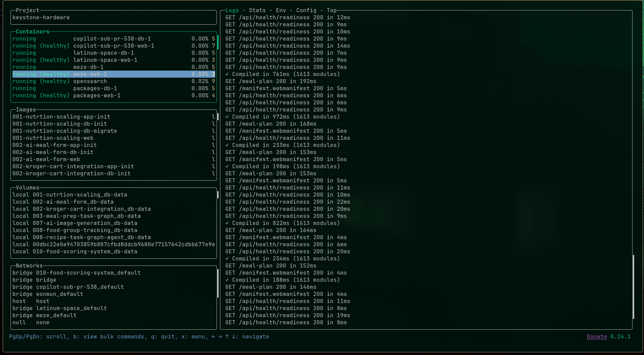Click the Donate link
The width and height of the screenshot is (644, 355).
tap(597, 336)
